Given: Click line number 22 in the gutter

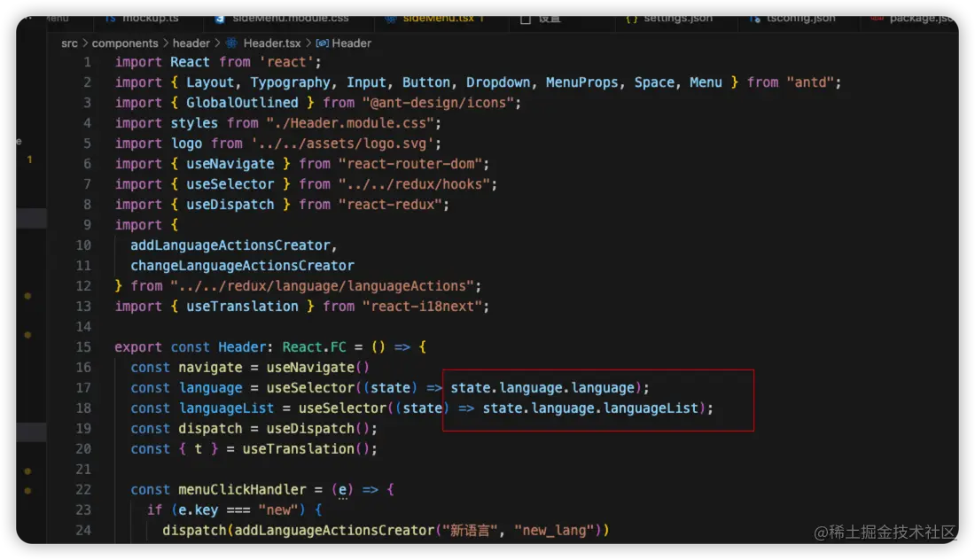Looking at the screenshot, I should (x=83, y=490).
